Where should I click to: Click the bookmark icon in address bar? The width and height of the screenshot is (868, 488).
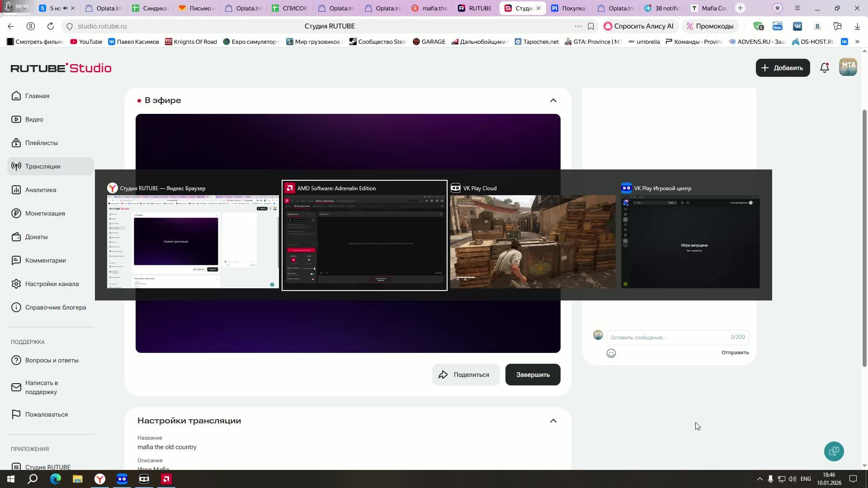point(590,26)
